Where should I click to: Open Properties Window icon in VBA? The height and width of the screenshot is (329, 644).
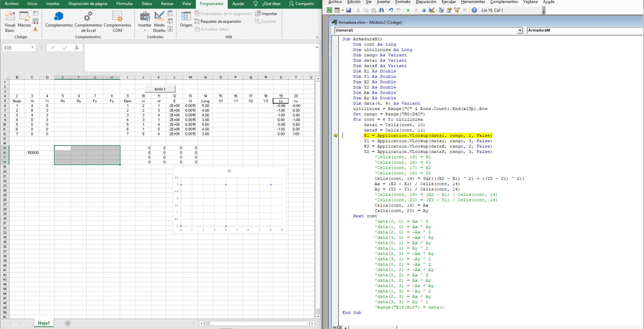(x=449, y=10)
